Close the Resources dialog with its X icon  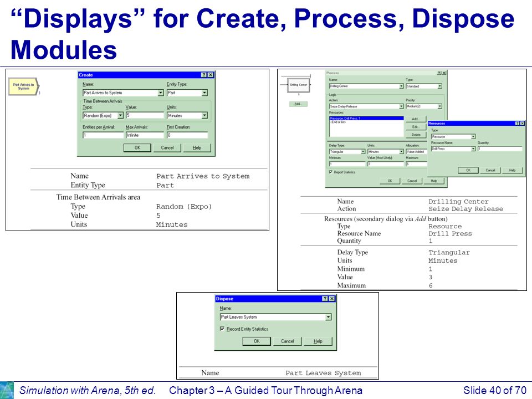[522, 124]
